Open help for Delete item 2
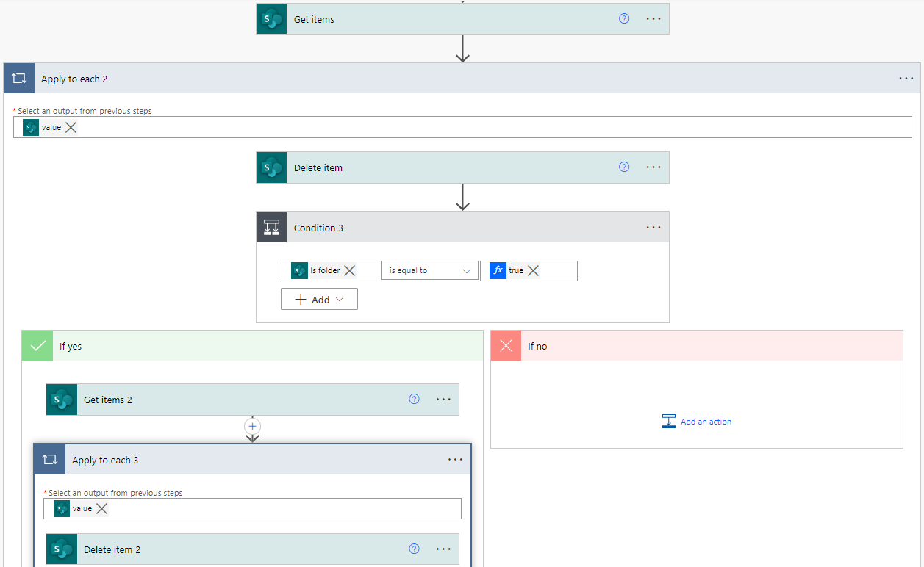924x567 pixels. coord(414,549)
